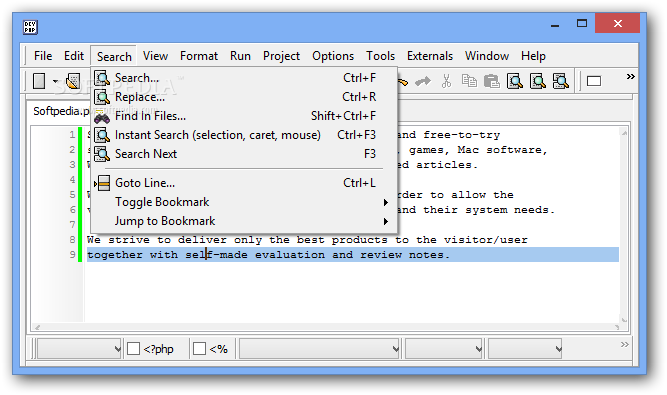
Task: Toggle the <% checkbox
Action: [x=200, y=349]
